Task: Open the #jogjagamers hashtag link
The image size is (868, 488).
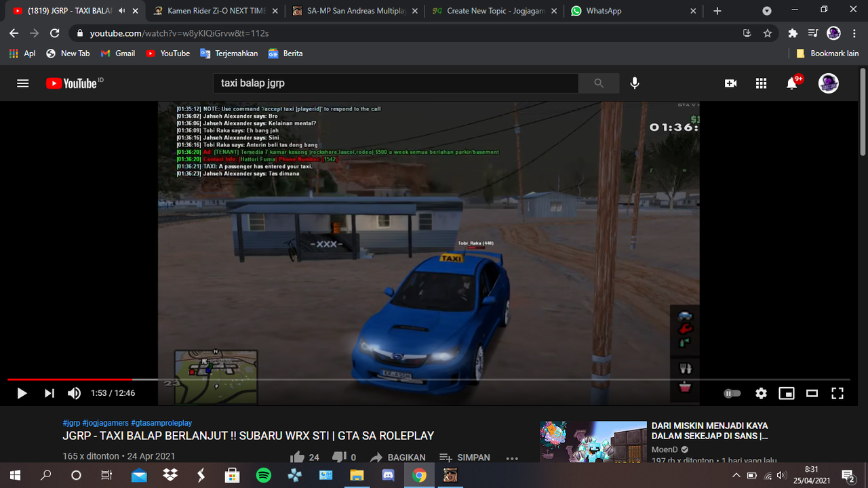Action: 105,422
